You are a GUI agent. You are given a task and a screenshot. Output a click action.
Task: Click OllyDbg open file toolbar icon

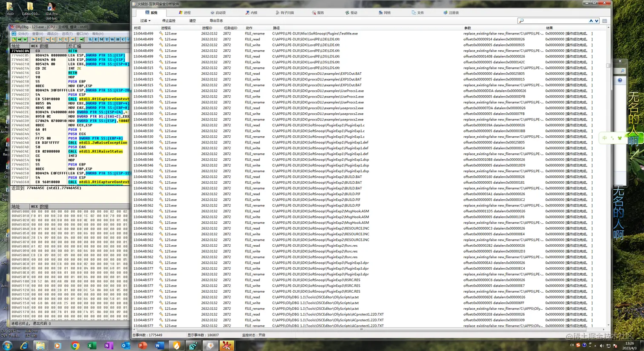[14, 39]
